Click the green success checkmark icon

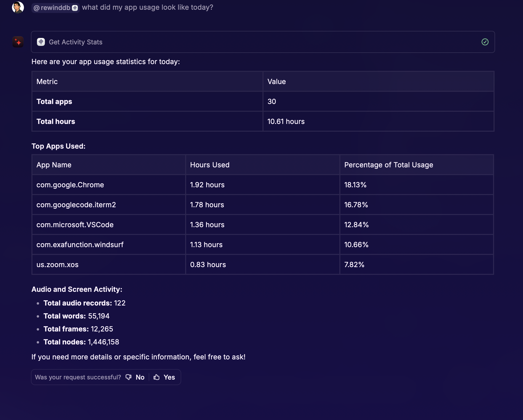point(485,42)
